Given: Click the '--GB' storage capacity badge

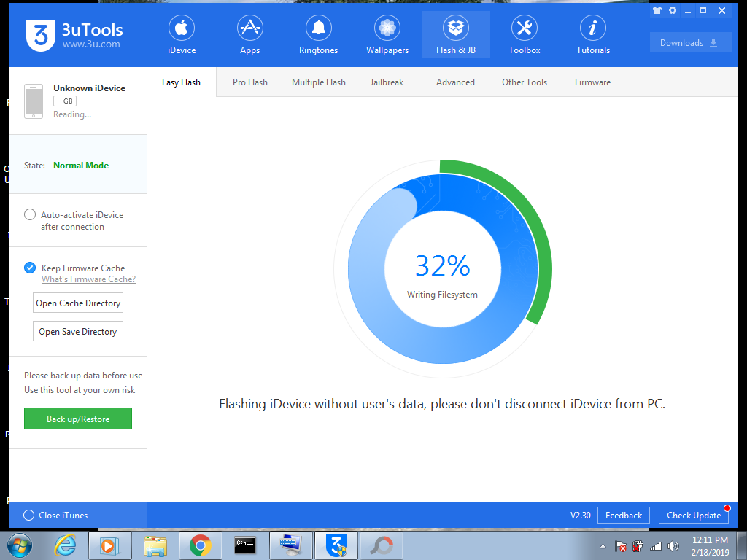Looking at the screenshot, I should pyautogui.click(x=65, y=101).
